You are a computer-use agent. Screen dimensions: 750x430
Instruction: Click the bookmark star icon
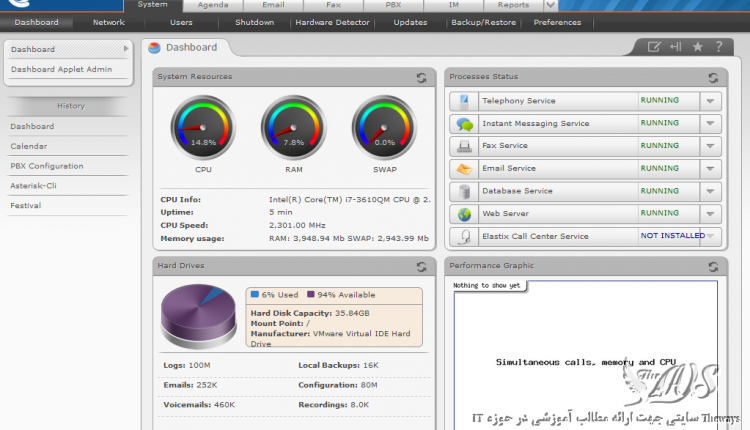(x=697, y=47)
